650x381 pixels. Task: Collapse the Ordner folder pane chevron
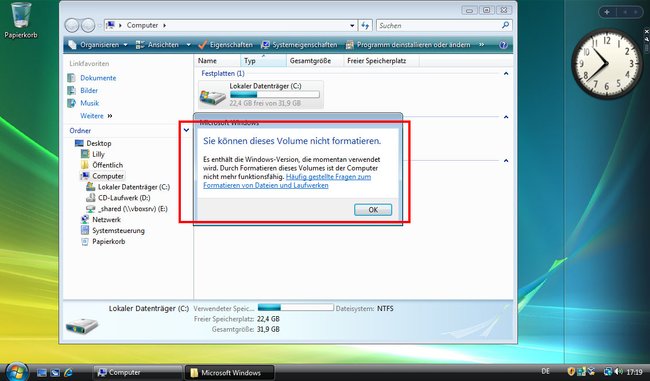[x=186, y=130]
